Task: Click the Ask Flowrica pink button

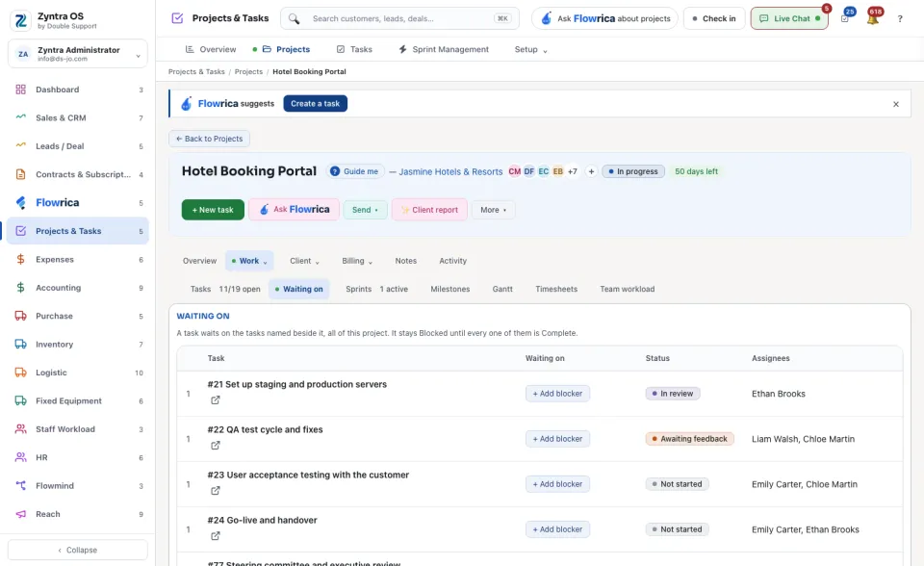Action: 295,209
